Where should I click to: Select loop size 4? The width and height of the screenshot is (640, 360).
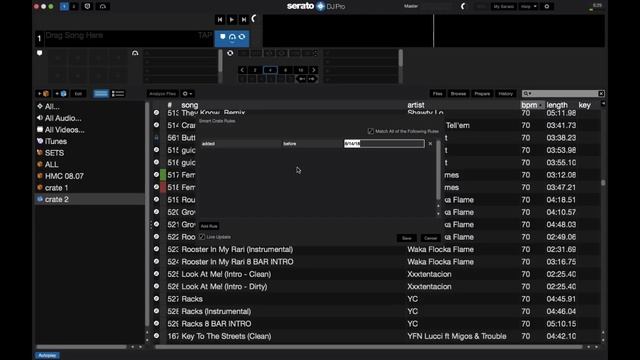(270, 70)
